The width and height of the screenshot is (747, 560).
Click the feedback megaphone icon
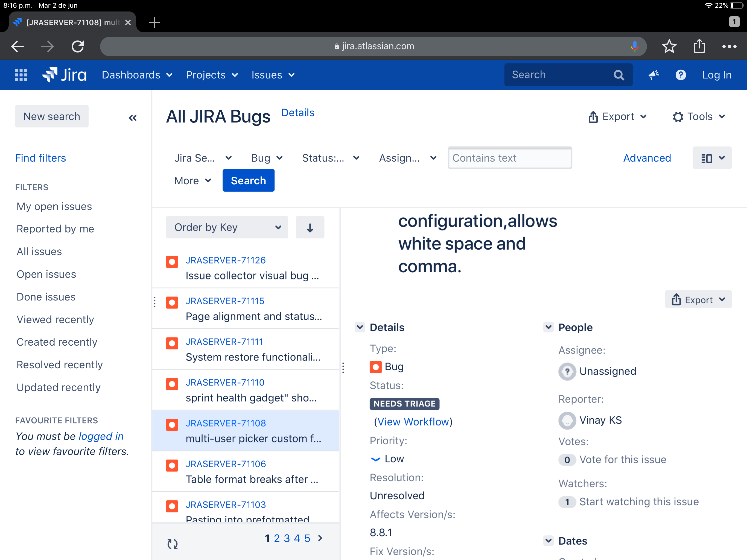[653, 75]
